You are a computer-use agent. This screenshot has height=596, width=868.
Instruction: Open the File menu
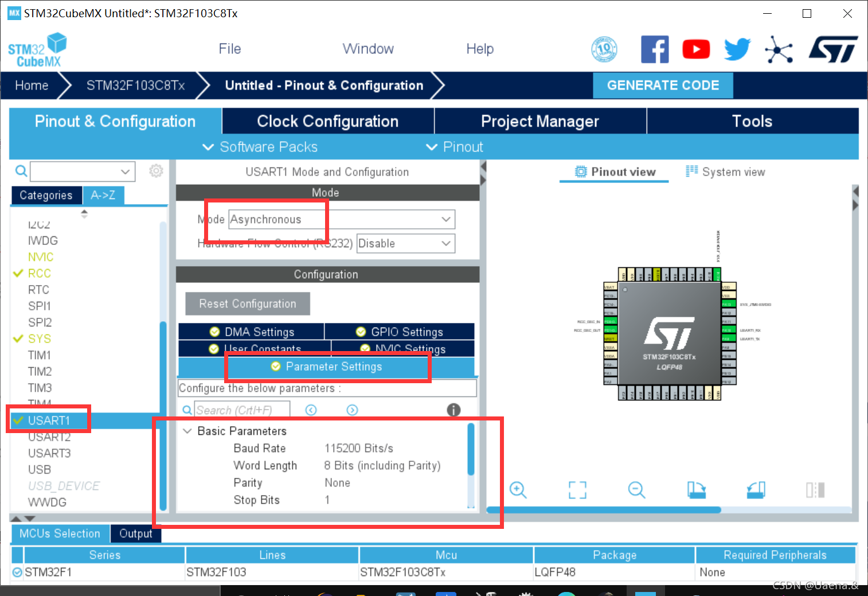[x=230, y=49]
